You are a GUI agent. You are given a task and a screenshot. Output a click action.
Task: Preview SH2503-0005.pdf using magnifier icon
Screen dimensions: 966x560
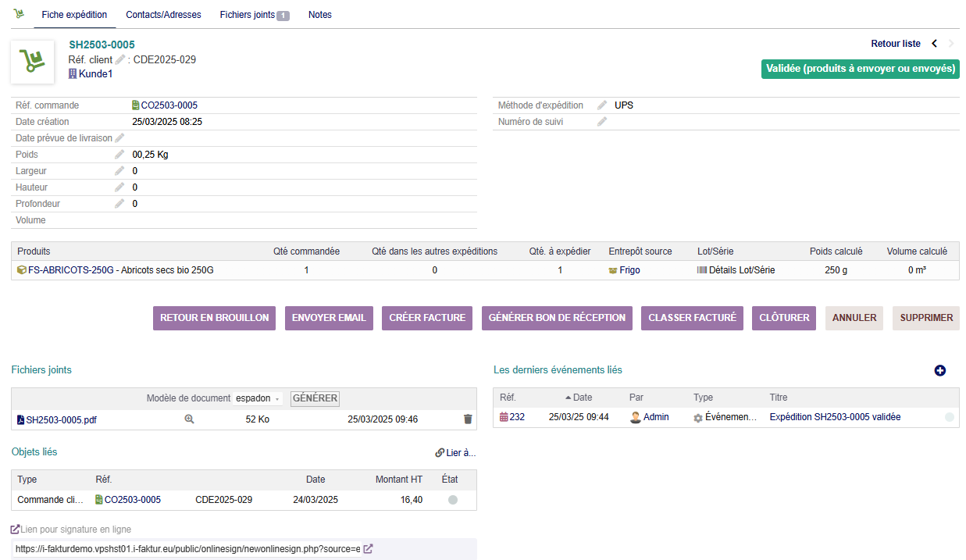click(189, 419)
